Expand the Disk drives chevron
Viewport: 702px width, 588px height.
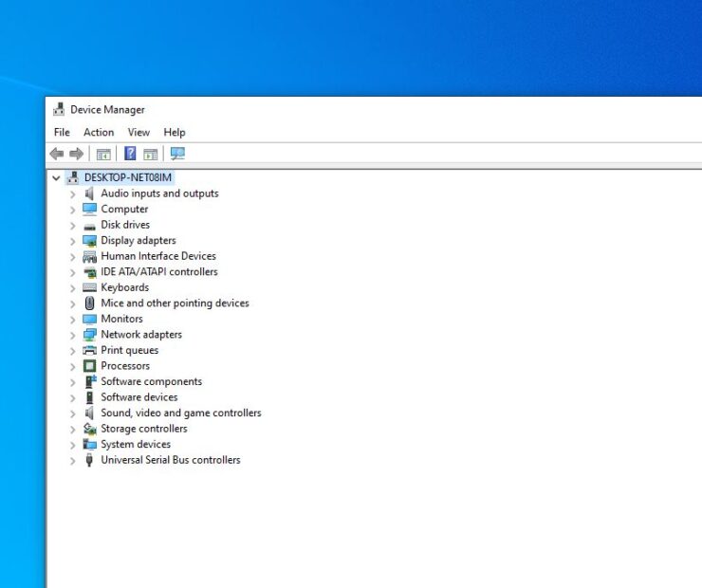click(x=72, y=226)
